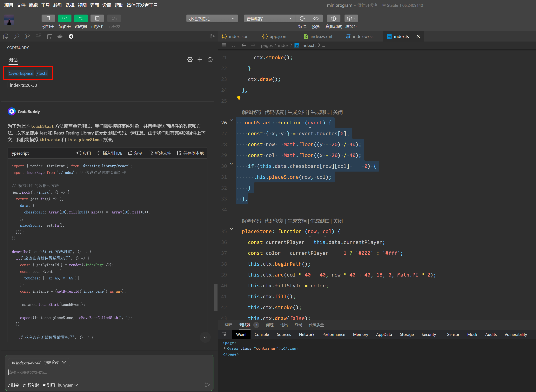Collapse the touchStart function fold arrow
Viewport: 536px width, 392px height.
coord(231,120)
